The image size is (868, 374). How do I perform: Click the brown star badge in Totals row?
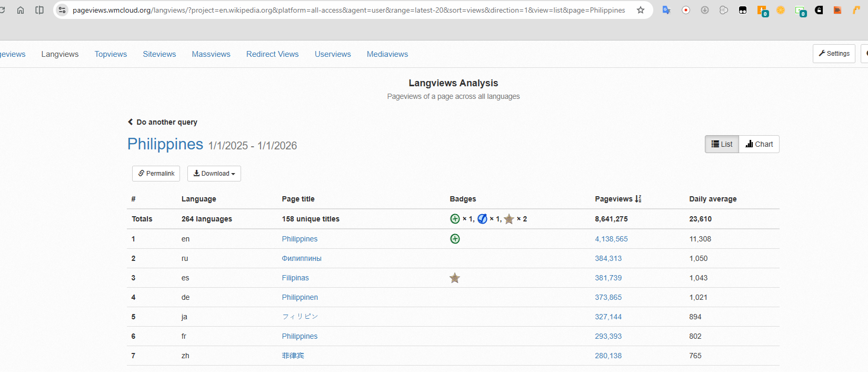[x=509, y=219]
